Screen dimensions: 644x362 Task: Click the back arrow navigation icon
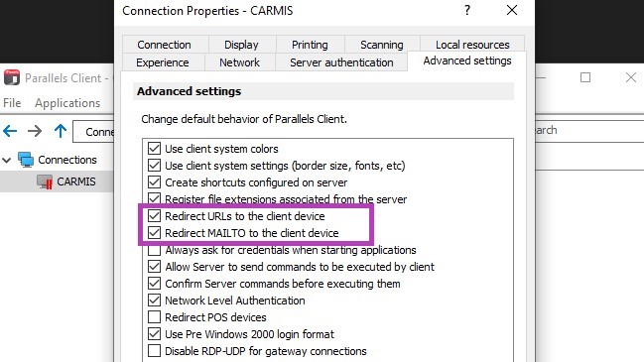point(10,131)
